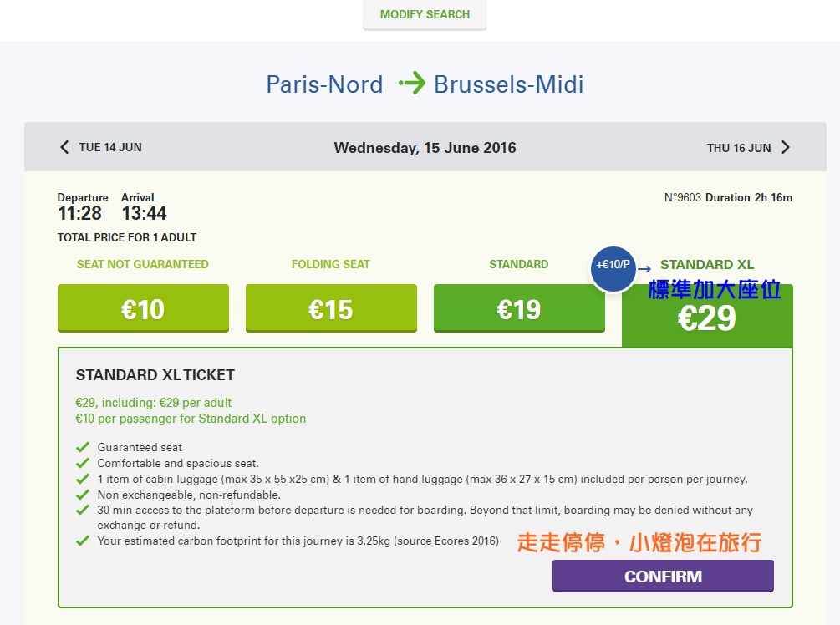Click the small arrow pointing to Standard XL
840x625 pixels.
pyautogui.click(x=644, y=269)
